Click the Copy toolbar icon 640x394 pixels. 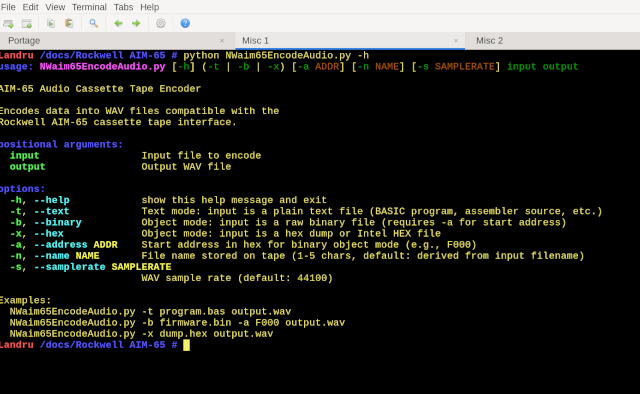(x=51, y=24)
